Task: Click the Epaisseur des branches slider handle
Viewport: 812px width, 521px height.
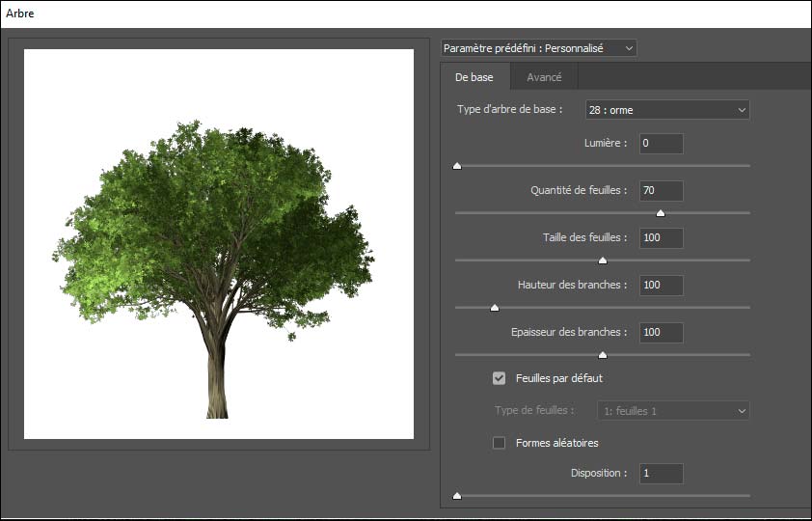Action: tap(603, 355)
